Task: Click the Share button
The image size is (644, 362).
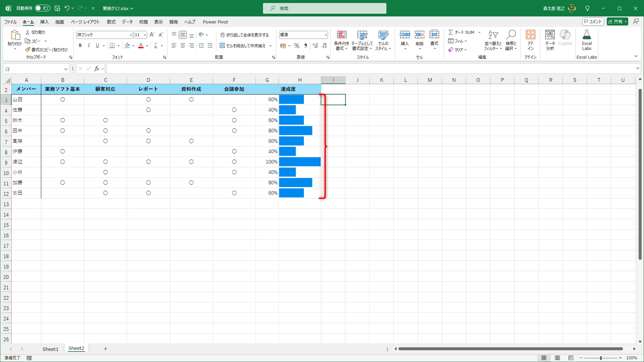Action: point(615,21)
